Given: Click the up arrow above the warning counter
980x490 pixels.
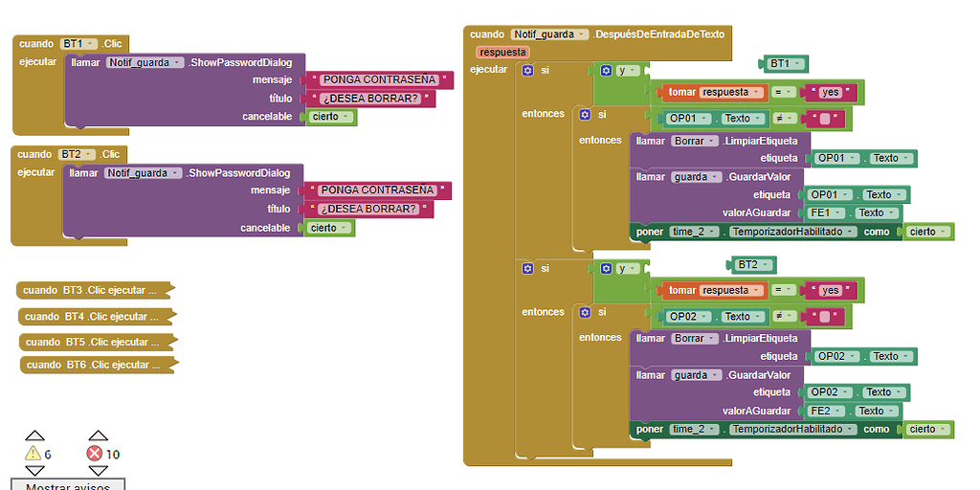Looking at the screenshot, I should coord(34,435).
